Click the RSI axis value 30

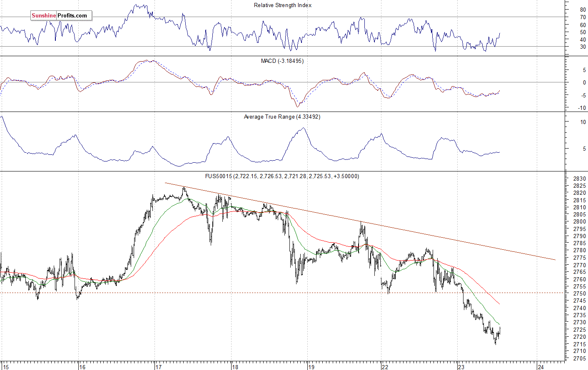coord(583,47)
